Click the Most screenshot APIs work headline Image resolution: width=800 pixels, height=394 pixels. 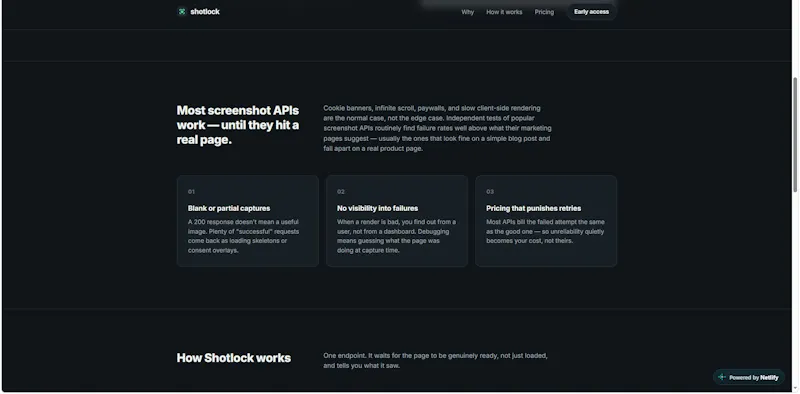tap(238, 125)
